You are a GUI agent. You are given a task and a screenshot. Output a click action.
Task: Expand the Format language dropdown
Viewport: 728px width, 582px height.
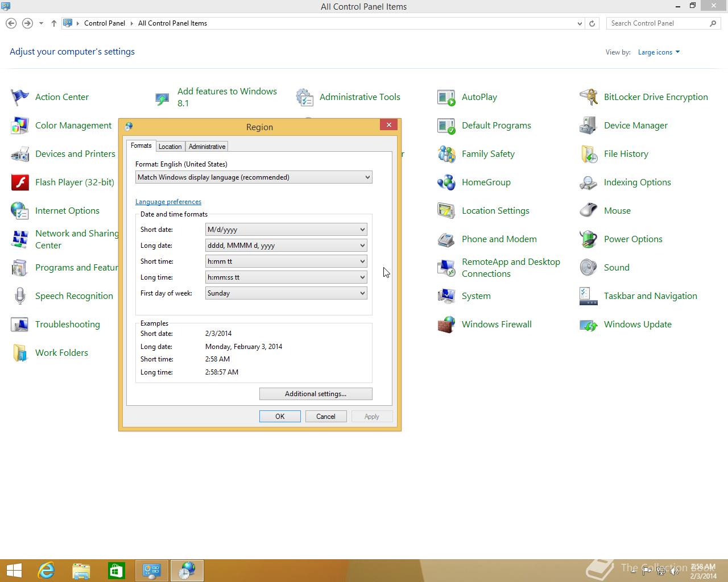coord(254,177)
